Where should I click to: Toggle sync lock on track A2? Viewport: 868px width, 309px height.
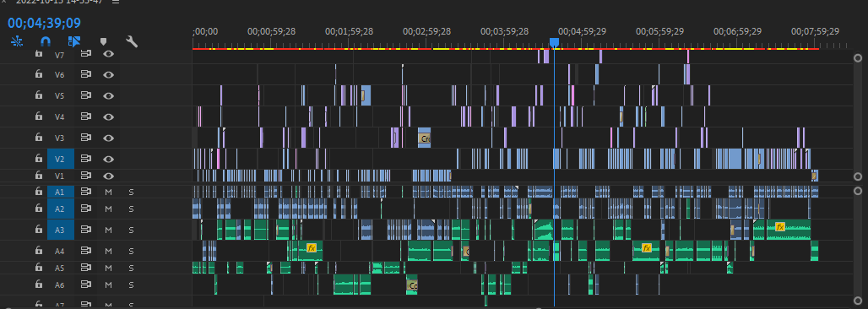pyautogui.click(x=86, y=209)
